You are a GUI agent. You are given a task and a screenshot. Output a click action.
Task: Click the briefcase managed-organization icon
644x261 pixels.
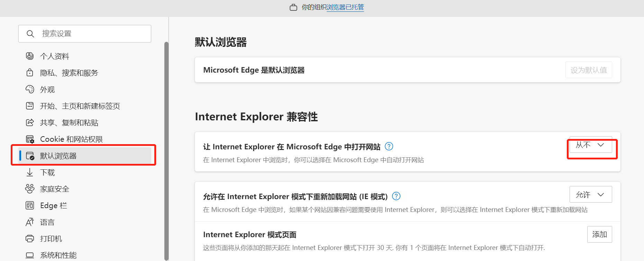coord(293,7)
